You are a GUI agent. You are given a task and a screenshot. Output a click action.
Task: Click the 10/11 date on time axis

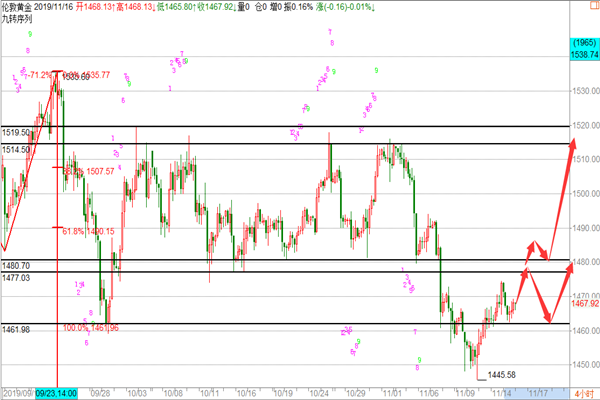(x=210, y=393)
